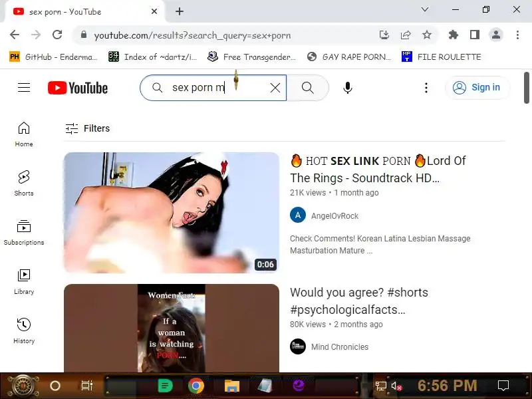Clear the search box with the X
This screenshot has width=532, height=399.
[x=275, y=88]
